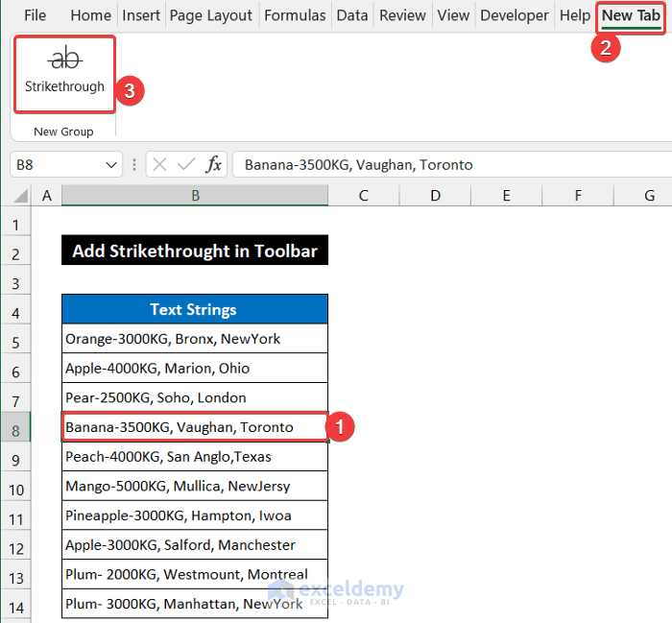672x623 pixels.
Task: Click the Strikethrough ribbon button
Action: pyautogui.click(x=64, y=75)
